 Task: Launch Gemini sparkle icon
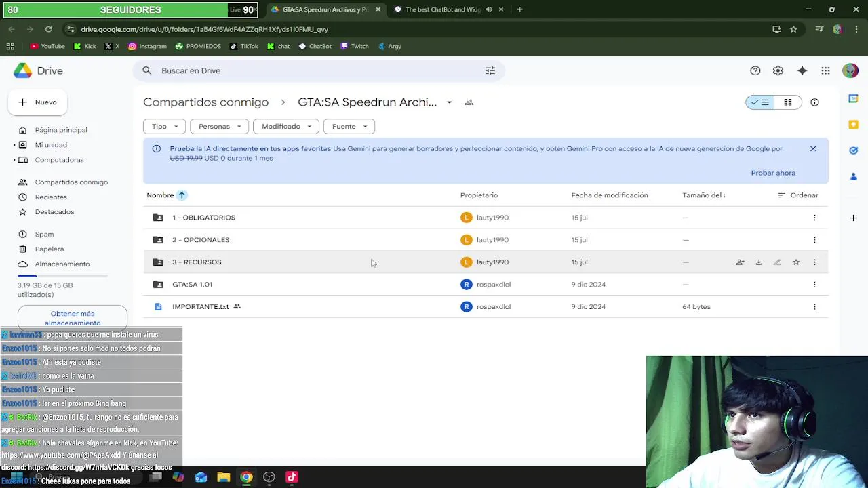[x=802, y=70]
